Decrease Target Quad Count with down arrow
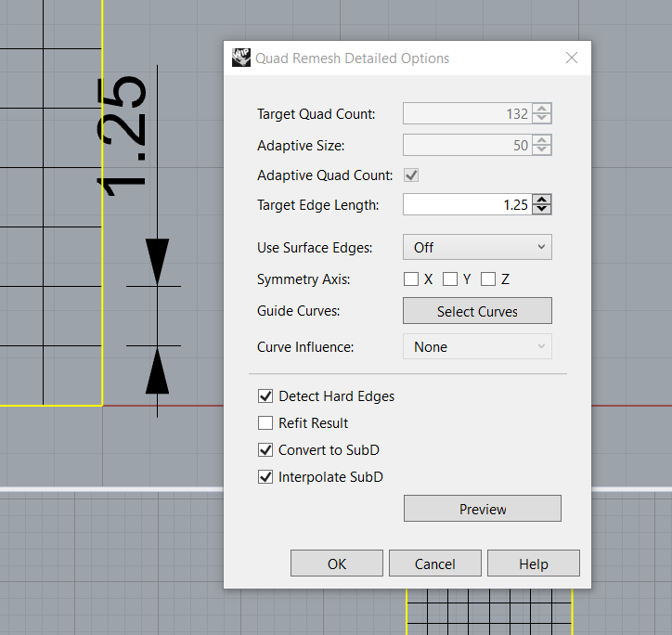This screenshot has height=635, width=672. (x=542, y=118)
